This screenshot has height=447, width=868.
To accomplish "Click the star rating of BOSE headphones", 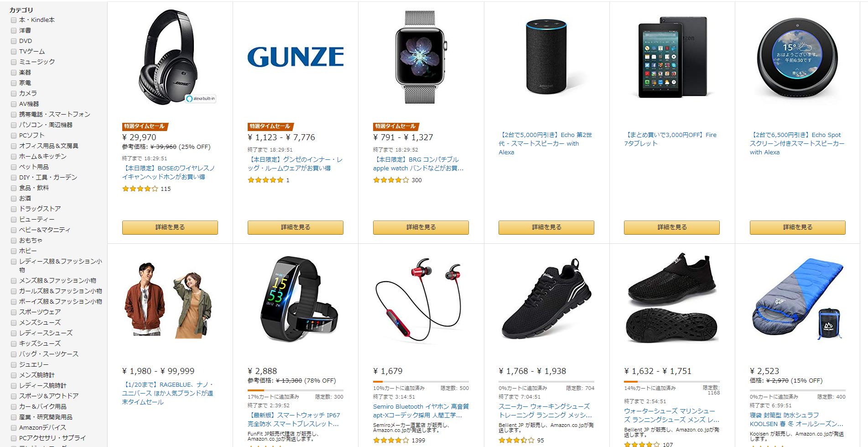I will tap(140, 189).
